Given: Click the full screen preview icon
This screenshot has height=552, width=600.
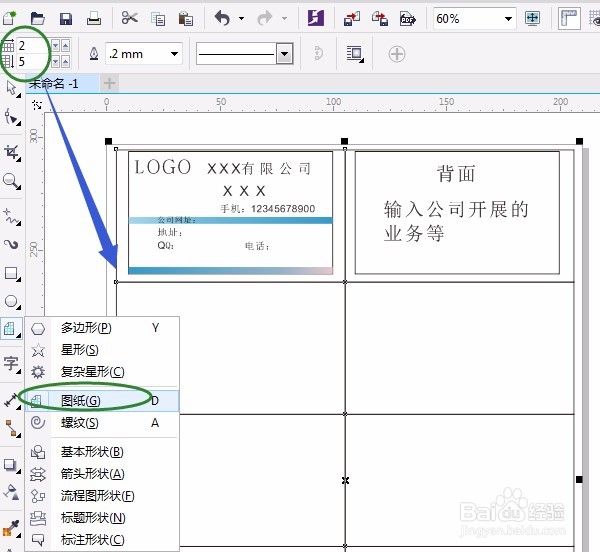Looking at the screenshot, I should click(x=533, y=18).
